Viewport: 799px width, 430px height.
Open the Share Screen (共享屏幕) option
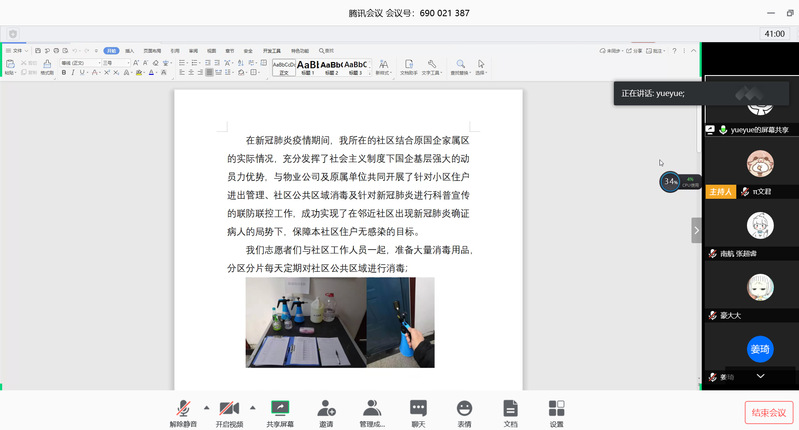(280, 412)
